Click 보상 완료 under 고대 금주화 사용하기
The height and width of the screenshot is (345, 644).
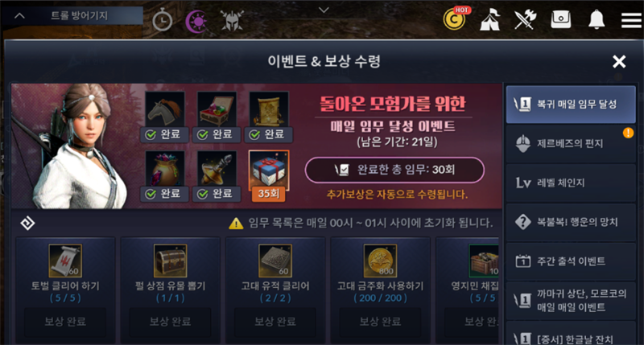tap(380, 322)
